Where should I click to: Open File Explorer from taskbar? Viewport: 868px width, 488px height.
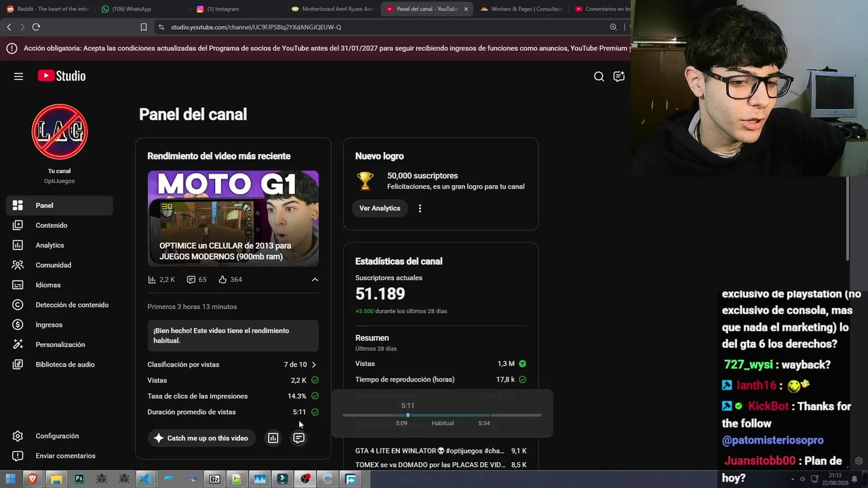point(56,479)
